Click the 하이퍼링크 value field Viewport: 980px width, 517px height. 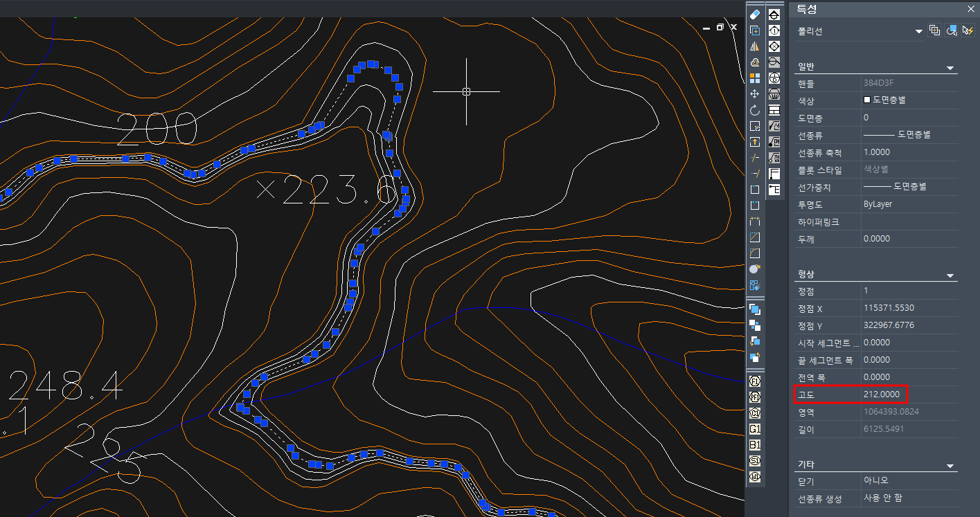[910, 222]
